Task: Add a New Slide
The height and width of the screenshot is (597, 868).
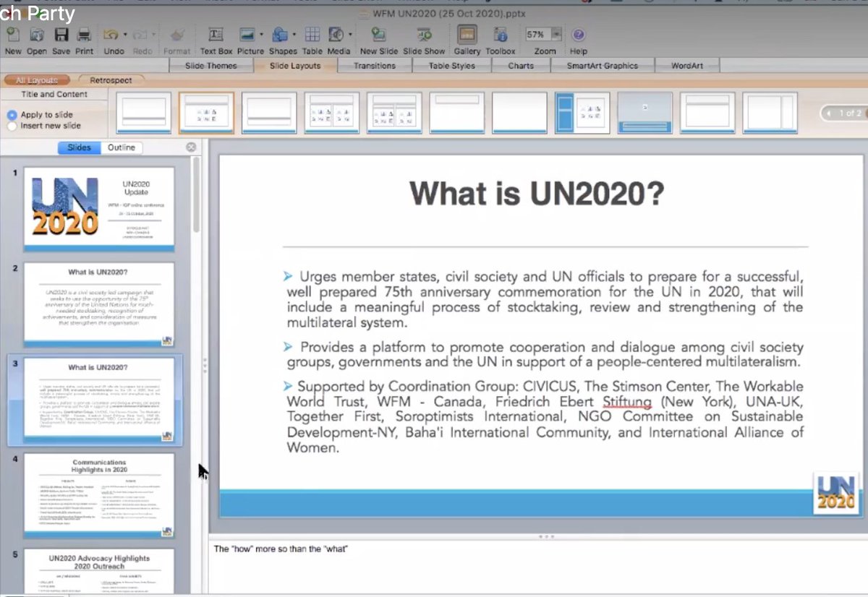Action: [378, 35]
